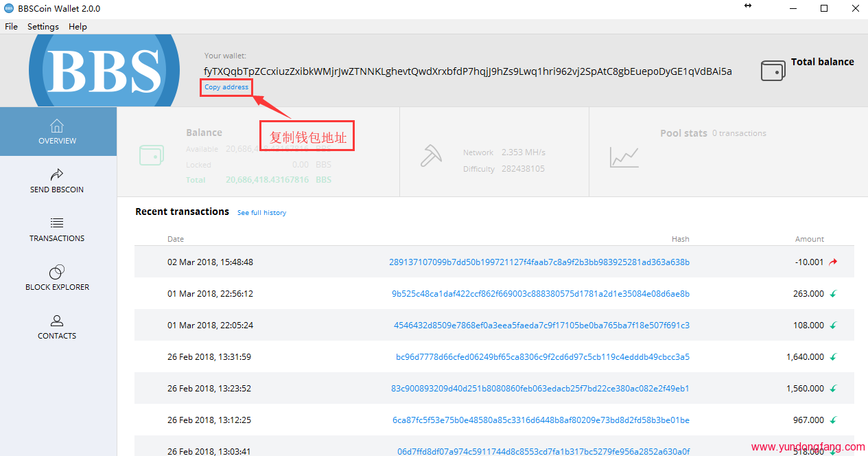Click the green Balance wallet icon
The width and height of the screenshot is (868, 456).
click(151, 155)
